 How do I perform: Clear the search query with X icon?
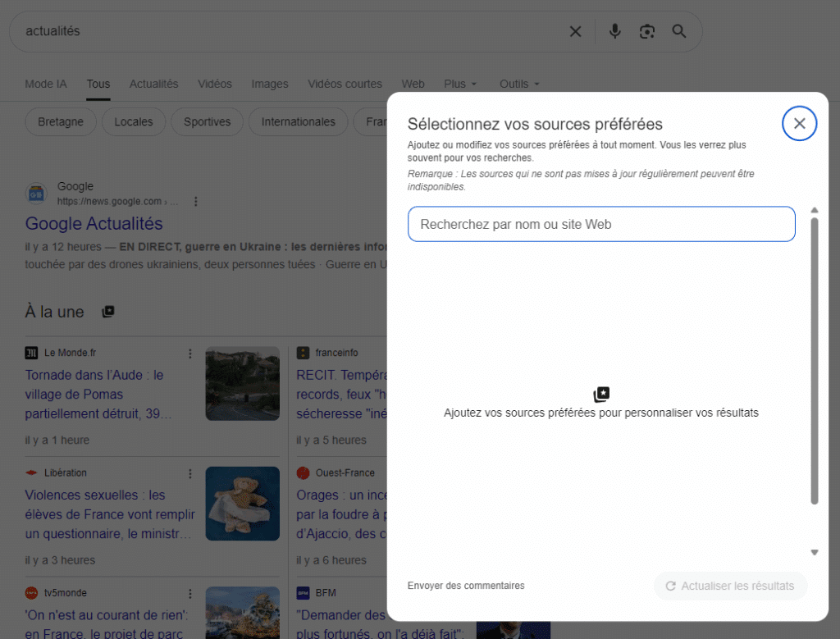coord(575,32)
